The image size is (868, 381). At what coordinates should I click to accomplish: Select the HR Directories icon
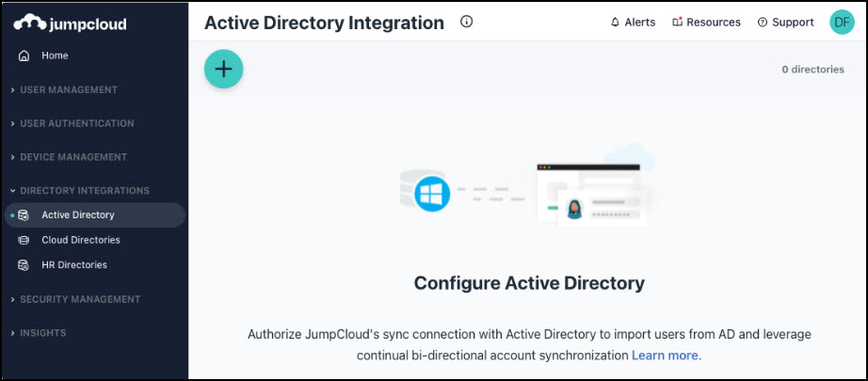(24, 265)
